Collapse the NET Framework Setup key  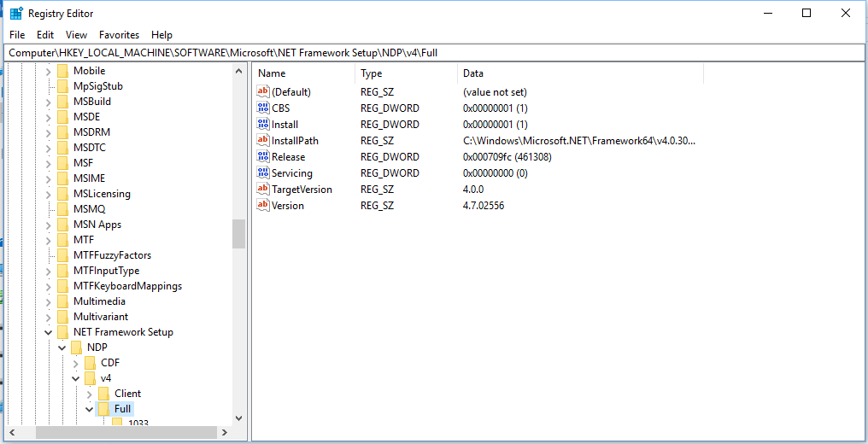[x=48, y=332]
